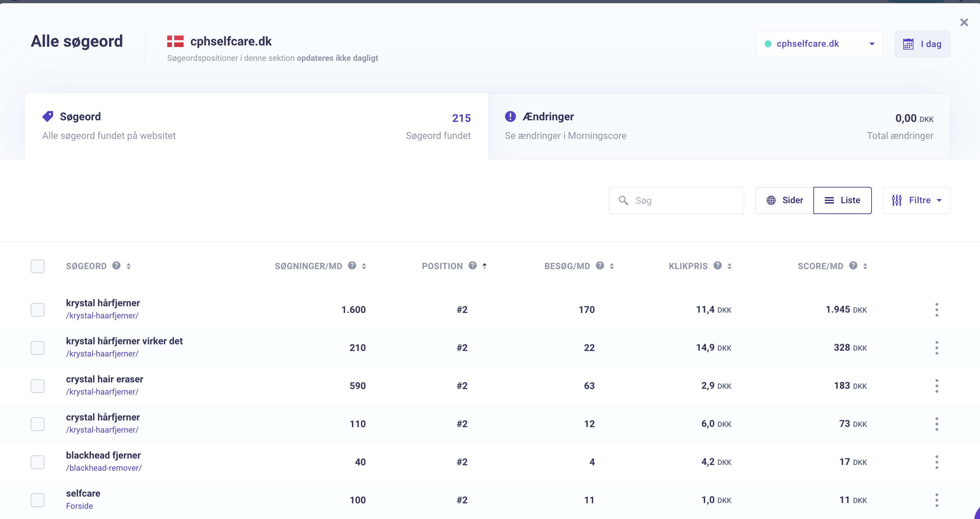Expand the Filtre dropdown
Screen dimensions: 980x519
click(x=916, y=200)
